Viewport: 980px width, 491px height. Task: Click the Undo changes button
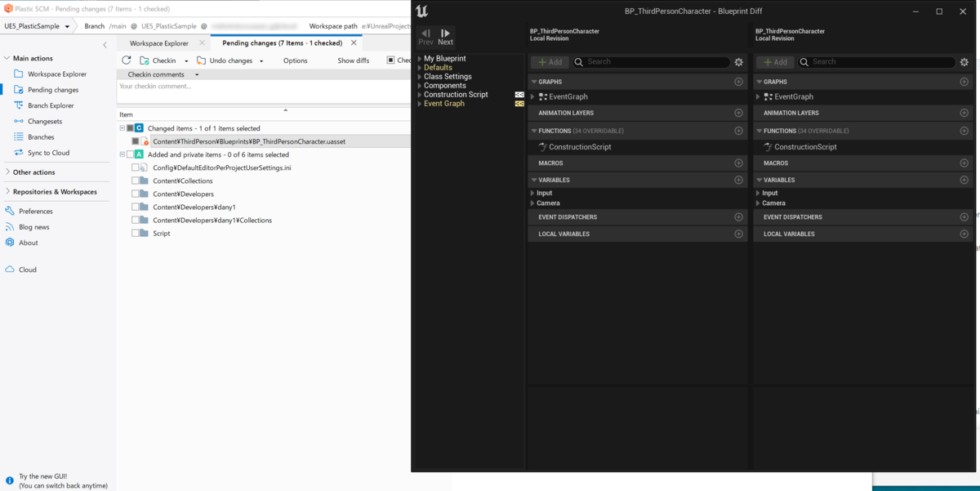225,60
